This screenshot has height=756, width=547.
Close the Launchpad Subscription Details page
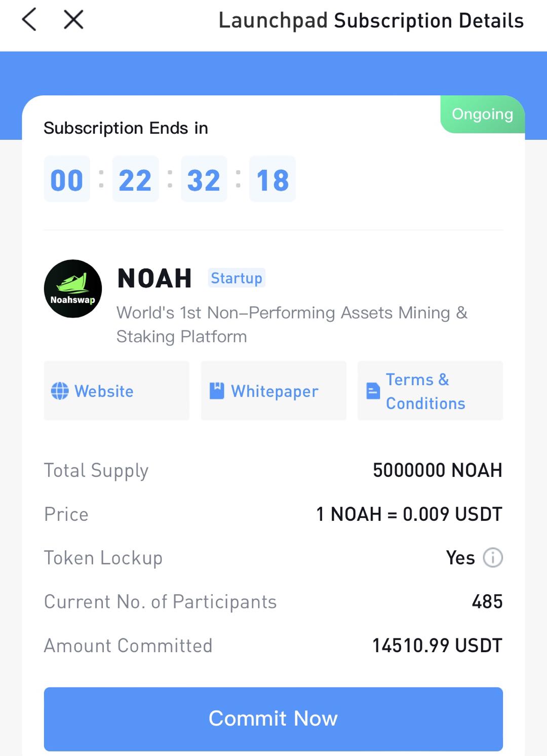73,20
